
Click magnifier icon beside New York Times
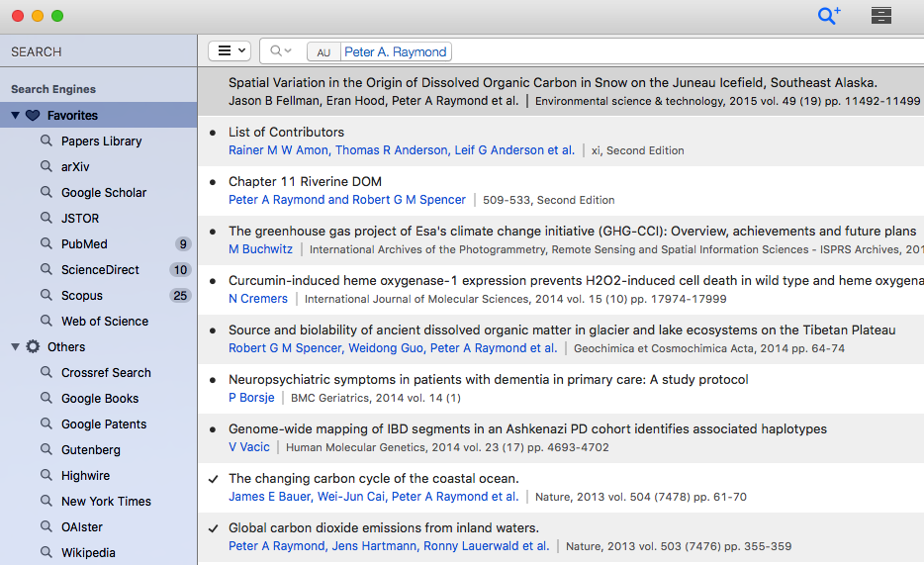tap(46, 501)
